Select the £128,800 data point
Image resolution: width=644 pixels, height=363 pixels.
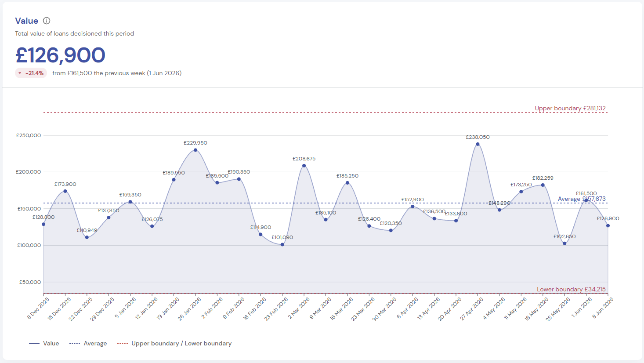(43, 224)
